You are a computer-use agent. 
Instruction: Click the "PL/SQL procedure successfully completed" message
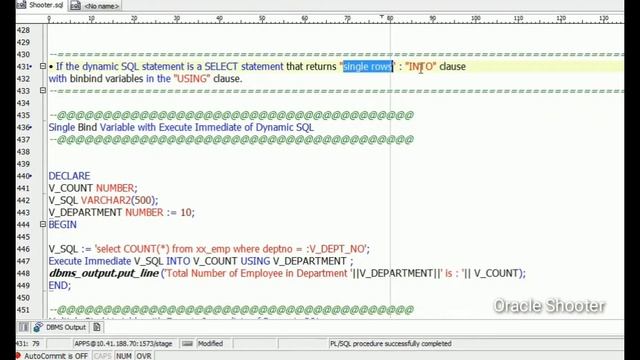(391, 344)
